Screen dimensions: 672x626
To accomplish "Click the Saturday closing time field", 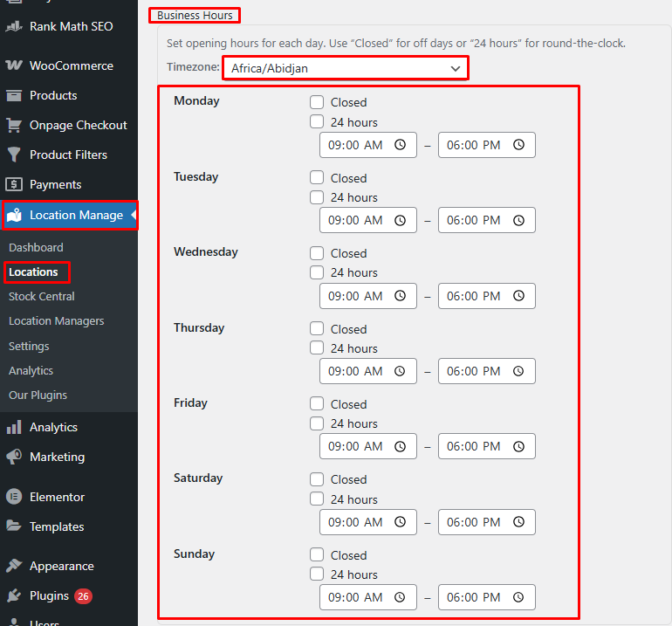I will [x=474, y=522].
